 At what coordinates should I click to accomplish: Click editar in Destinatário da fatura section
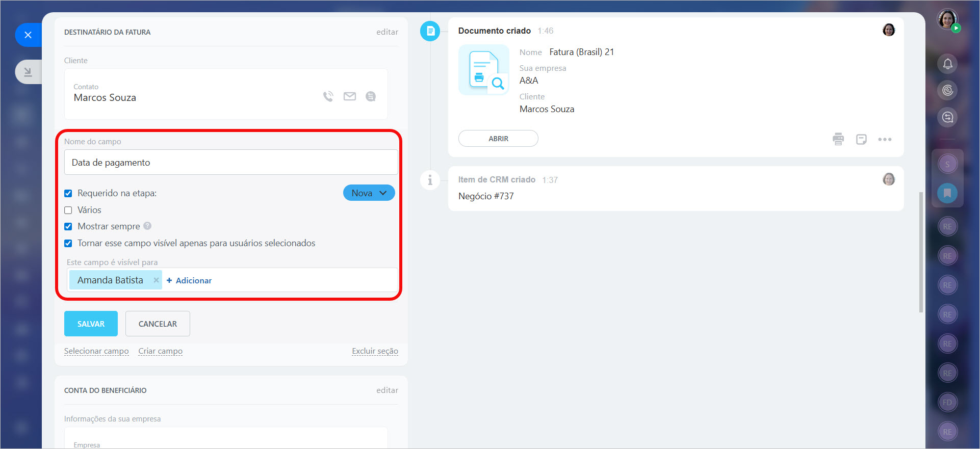click(x=387, y=32)
